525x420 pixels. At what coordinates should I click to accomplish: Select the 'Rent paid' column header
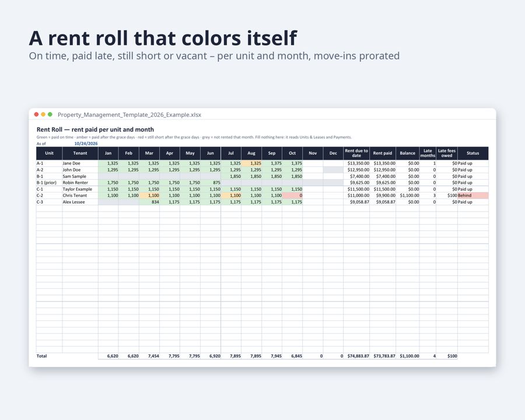click(x=382, y=153)
